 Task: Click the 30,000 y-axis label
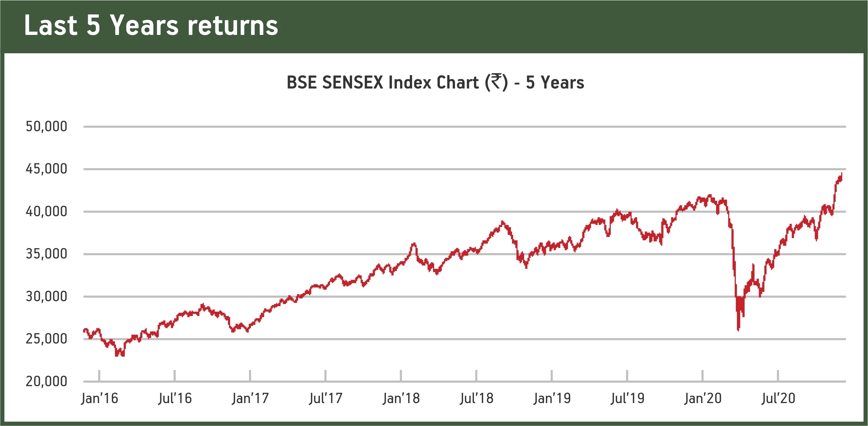[x=47, y=297]
